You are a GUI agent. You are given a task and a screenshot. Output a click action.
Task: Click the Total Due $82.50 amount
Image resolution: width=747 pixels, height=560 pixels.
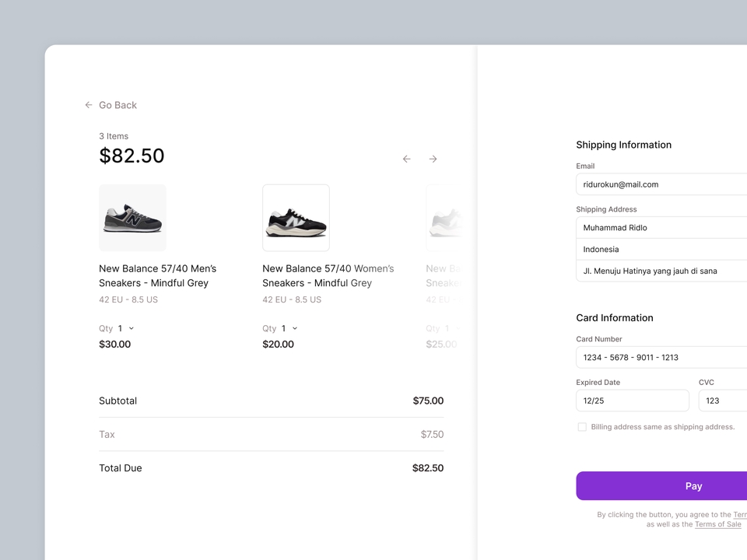[x=428, y=468]
